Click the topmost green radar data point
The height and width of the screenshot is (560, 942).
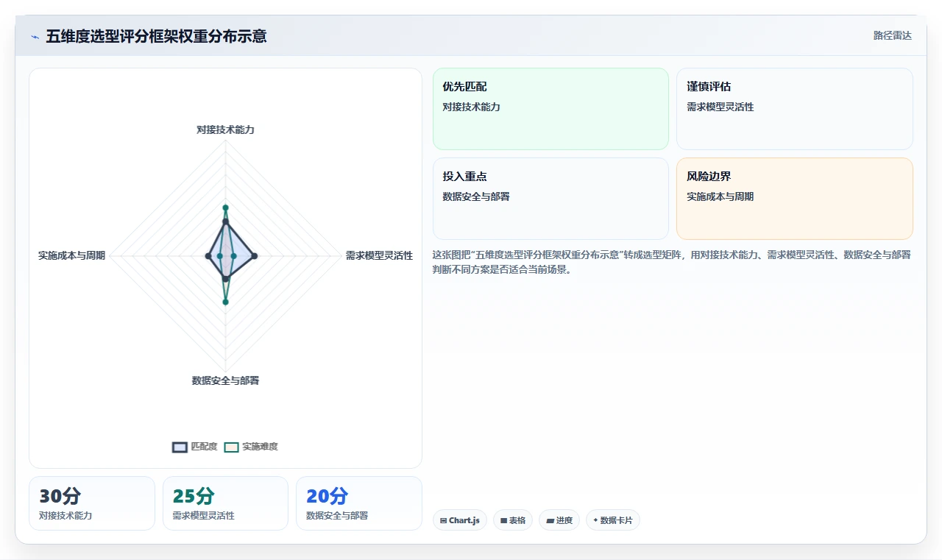(x=226, y=208)
